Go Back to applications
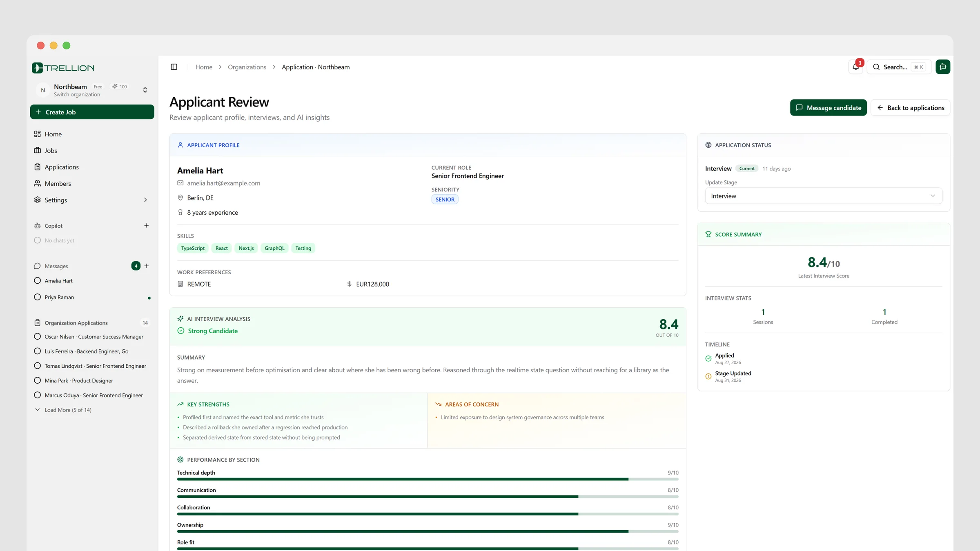The height and width of the screenshot is (551, 980). 911,107
